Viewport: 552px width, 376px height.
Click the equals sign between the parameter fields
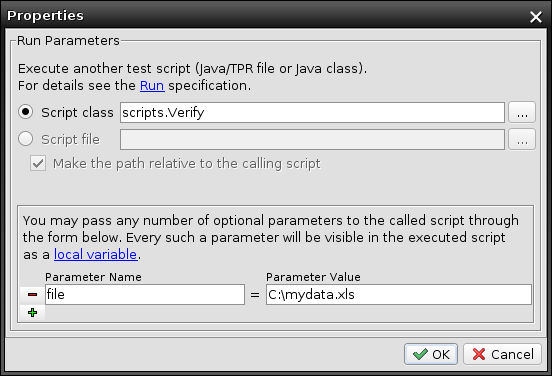255,295
